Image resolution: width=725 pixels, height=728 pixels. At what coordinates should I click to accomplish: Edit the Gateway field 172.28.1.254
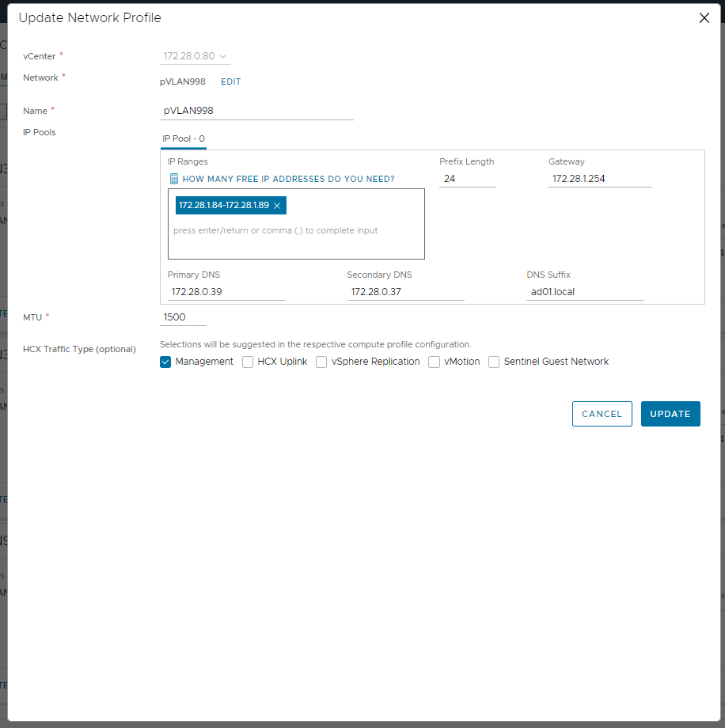[x=600, y=179]
